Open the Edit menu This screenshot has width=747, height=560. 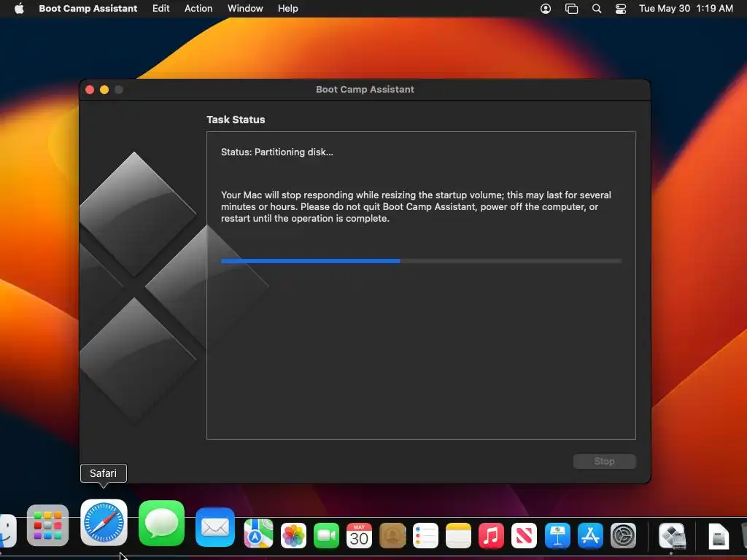tap(161, 8)
